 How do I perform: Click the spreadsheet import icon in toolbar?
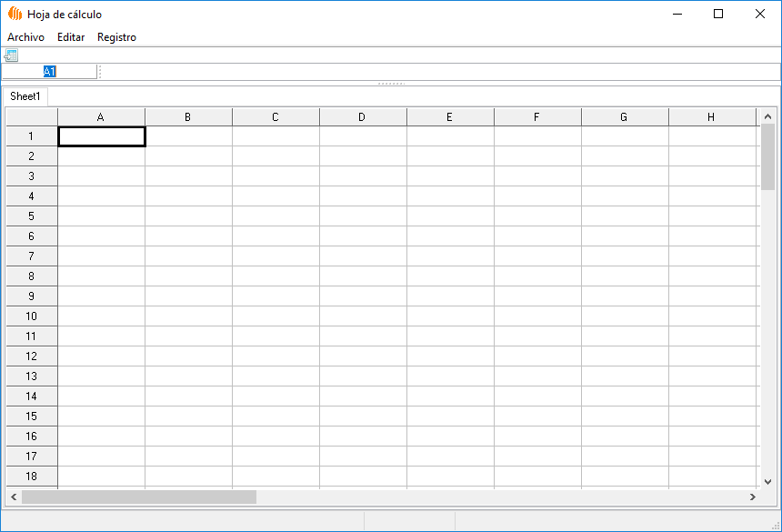click(x=11, y=55)
